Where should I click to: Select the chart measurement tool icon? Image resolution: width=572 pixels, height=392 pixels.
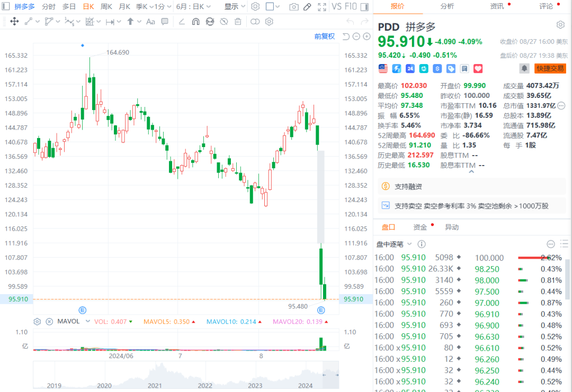click(90, 22)
